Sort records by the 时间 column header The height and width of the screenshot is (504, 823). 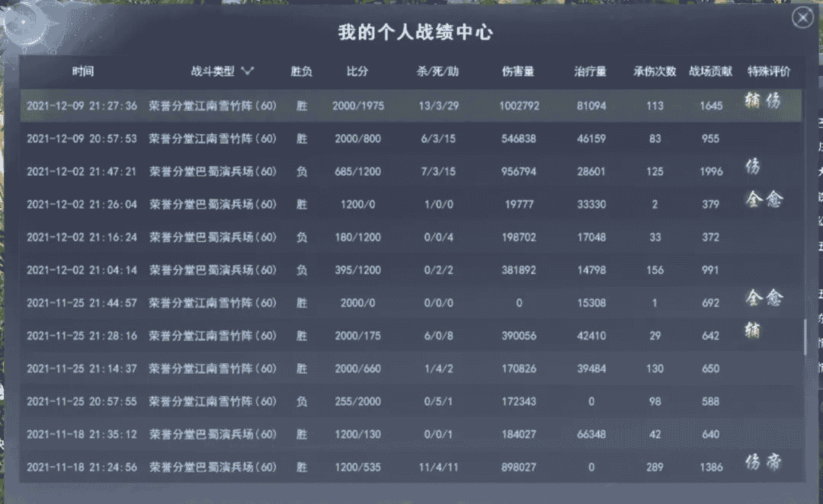(85, 72)
